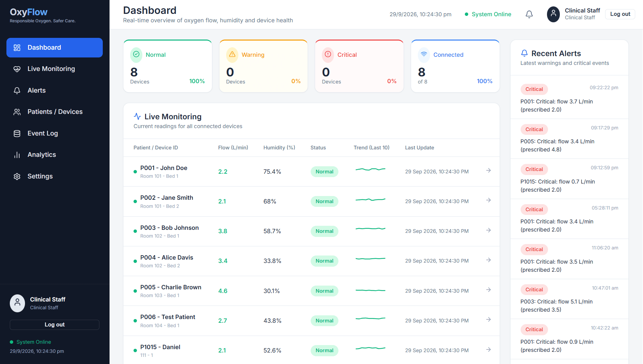Click the Analytics bar chart icon
Screen dimensions: 643x364
coord(17,155)
